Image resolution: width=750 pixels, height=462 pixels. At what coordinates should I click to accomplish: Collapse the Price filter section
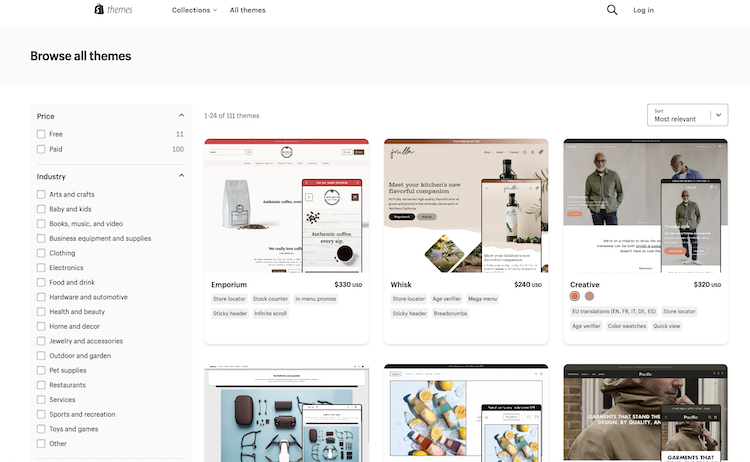tap(181, 115)
